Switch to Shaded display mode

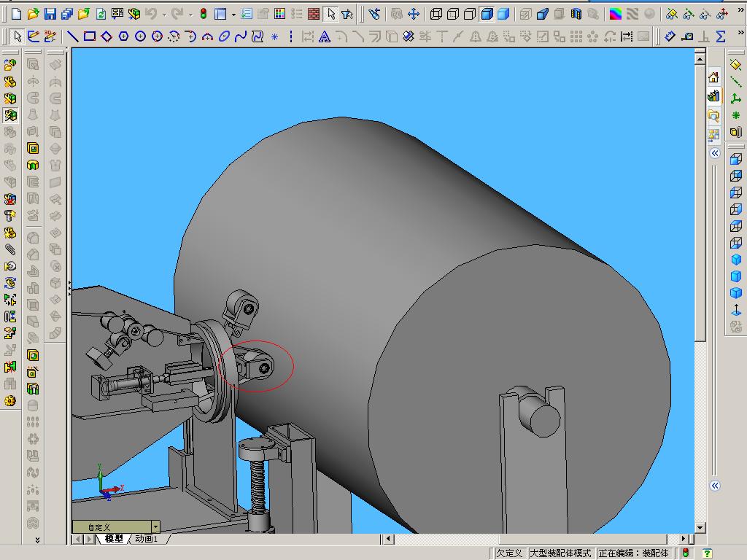pyautogui.click(x=503, y=15)
